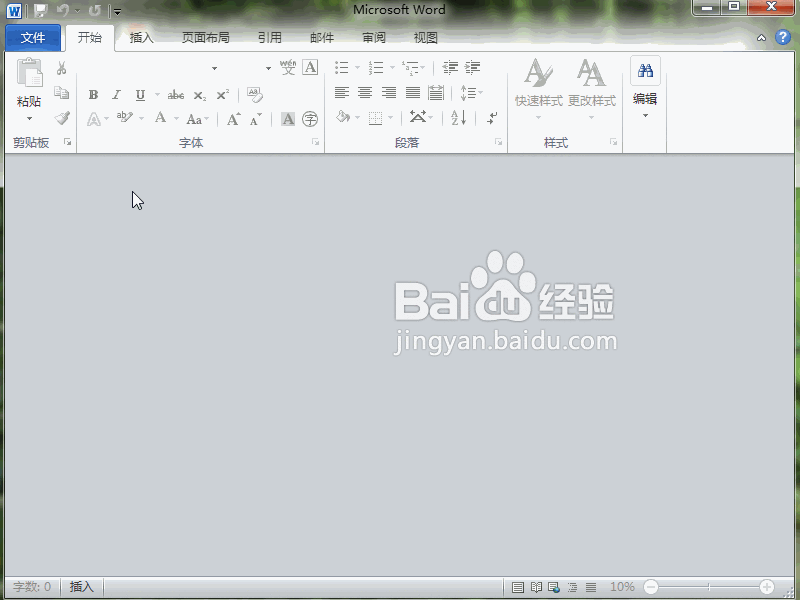Toggle Bold formatting
This screenshot has width=800, height=600.
point(93,95)
